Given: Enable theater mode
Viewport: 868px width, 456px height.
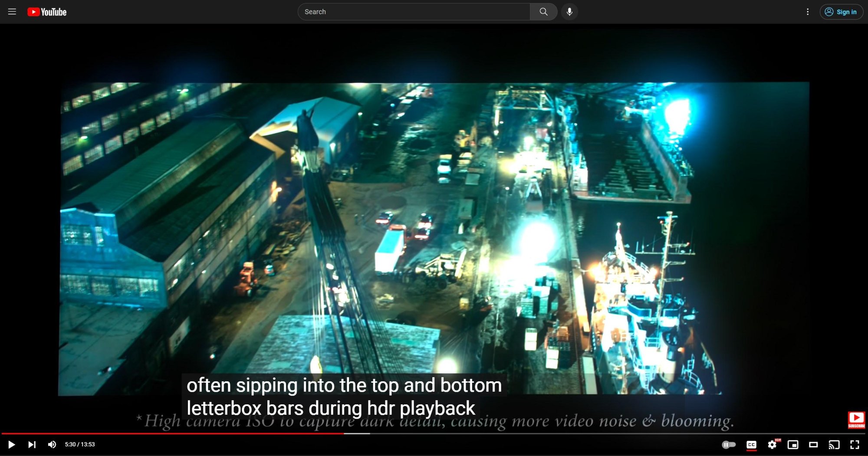Looking at the screenshot, I should pos(813,444).
